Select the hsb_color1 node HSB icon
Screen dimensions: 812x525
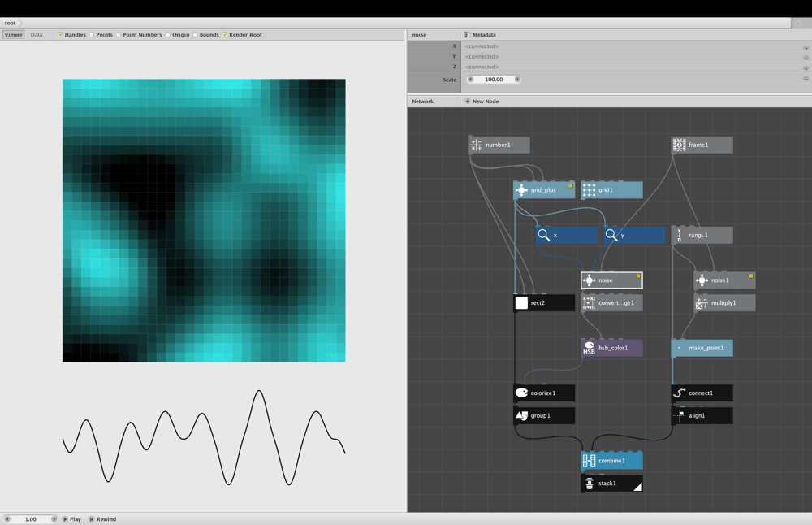tap(589, 348)
